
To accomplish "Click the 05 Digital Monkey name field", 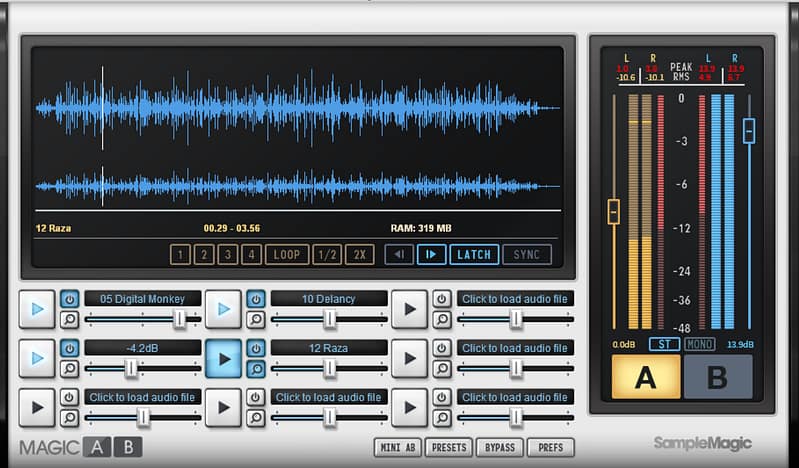I will coord(143,299).
